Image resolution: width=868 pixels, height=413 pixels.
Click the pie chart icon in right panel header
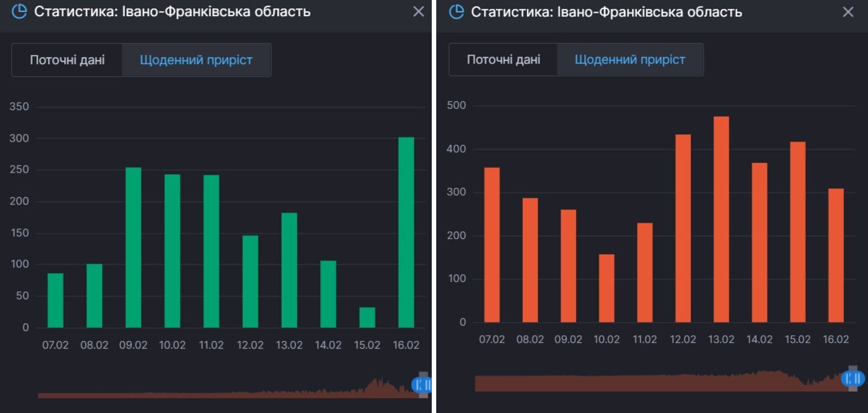pyautogui.click(x=456, y=12)
